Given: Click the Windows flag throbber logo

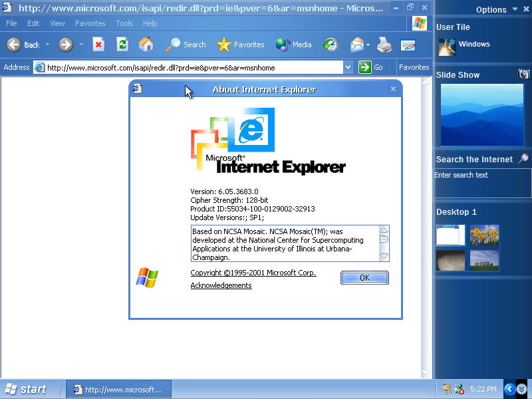Looking at the screenshot, I should point(420,23).
